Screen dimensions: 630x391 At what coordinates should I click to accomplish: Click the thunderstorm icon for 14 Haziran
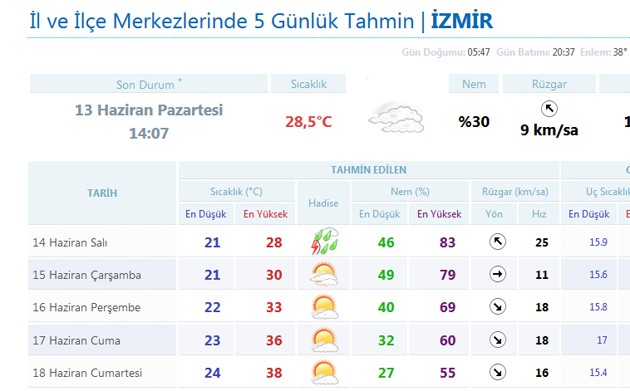pos(325,241)
